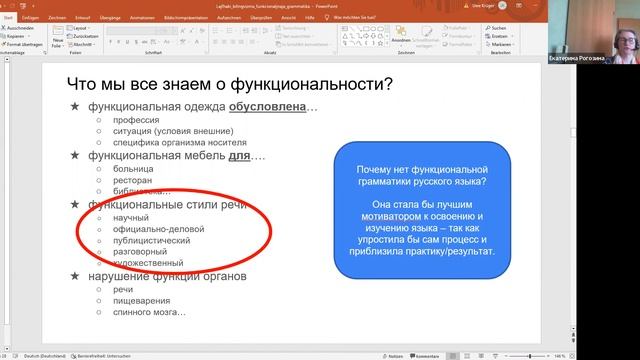The width and height of the screenshot is (640, 360).
Task: Switch to the Animationen tab
Action: (x=142, y=18)
